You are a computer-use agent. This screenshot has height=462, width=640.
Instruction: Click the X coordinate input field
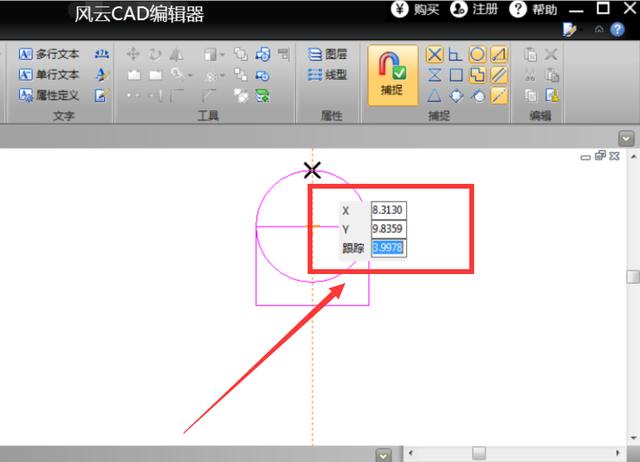click(x=388, y=211)
